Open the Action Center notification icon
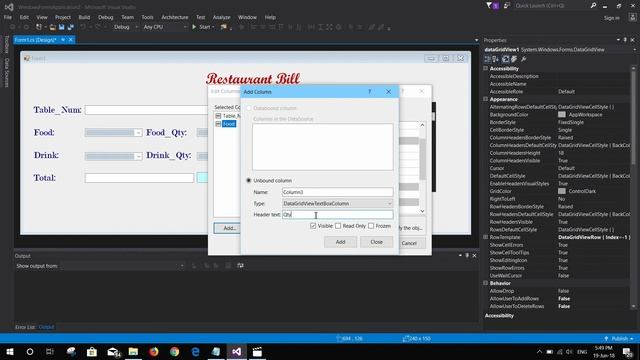The width and height of the screenshot is (640, 360). pyautogui.click(x=628, y=351)
